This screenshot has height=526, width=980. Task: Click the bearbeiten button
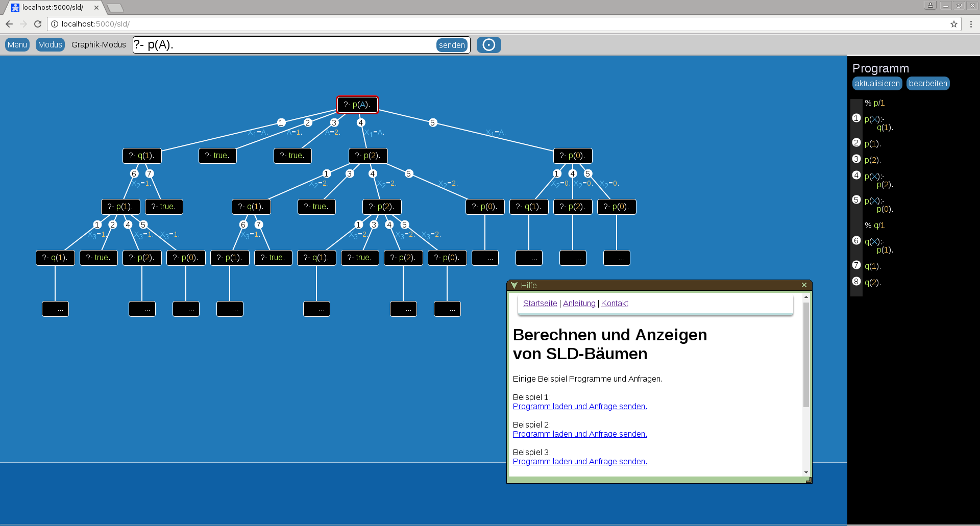click(x=927, y=84)
